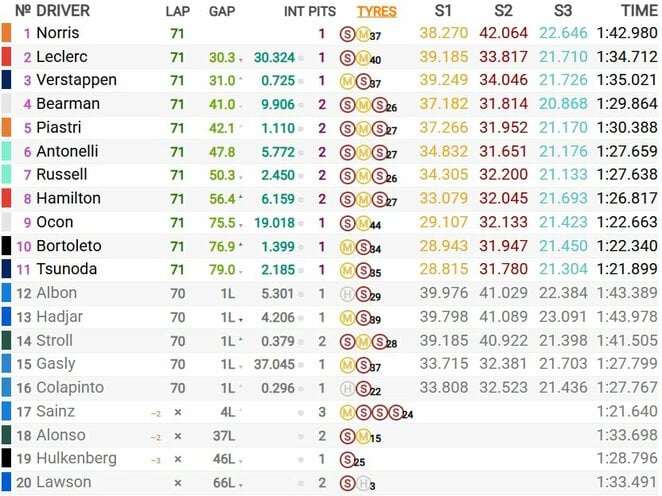
Task: Click the red team colour bar beside Leclerc
Action: 6,57
